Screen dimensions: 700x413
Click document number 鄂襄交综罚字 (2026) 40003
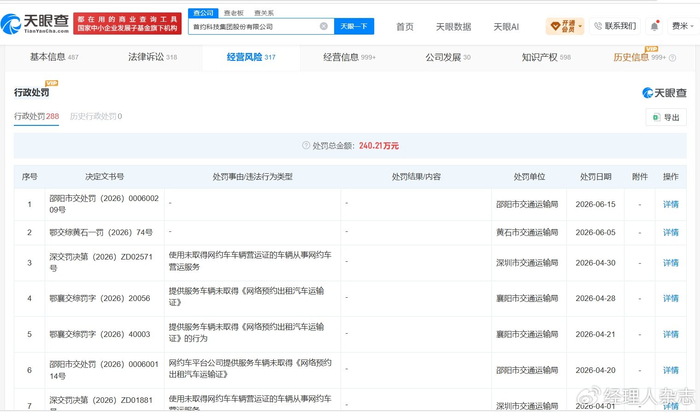100,334
